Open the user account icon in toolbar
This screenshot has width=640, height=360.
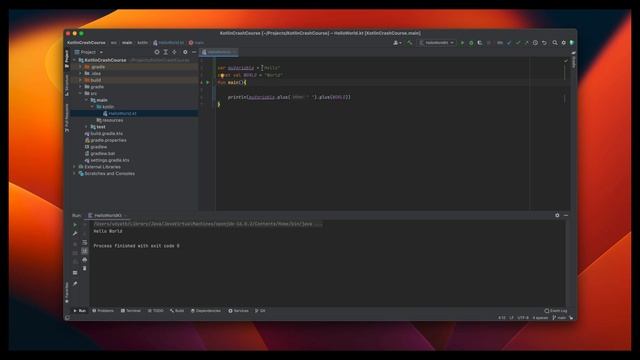click(397, 42)
